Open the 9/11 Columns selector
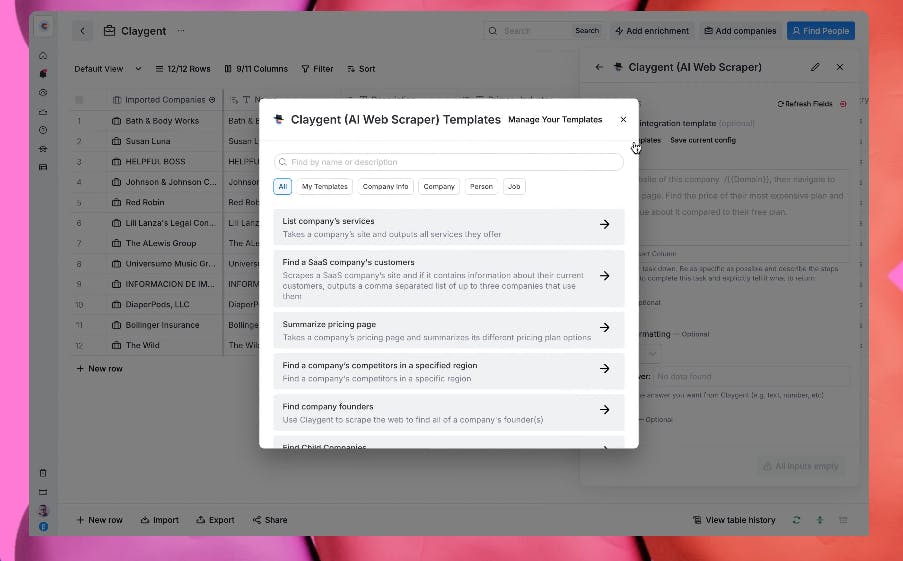This screenshot has height=561, width=903. tap(256, 69)
